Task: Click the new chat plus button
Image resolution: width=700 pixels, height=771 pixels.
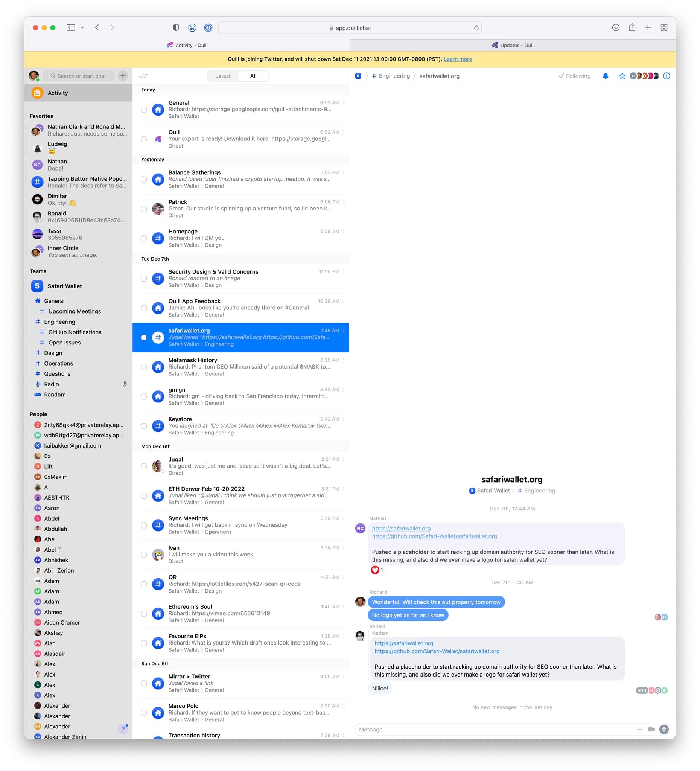Action: (x=123, y=76)
